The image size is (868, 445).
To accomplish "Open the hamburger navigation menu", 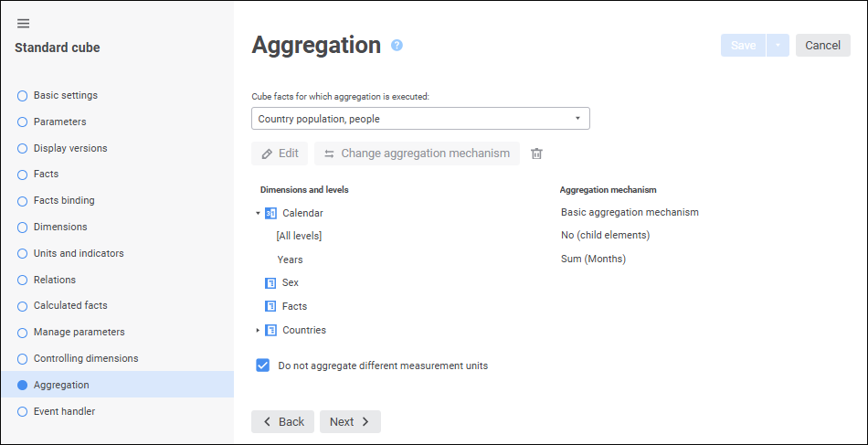I will 24,24.
